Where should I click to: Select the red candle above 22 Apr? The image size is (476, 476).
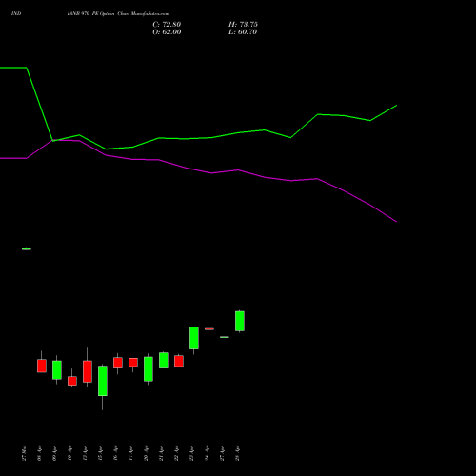tap(179, 361)
